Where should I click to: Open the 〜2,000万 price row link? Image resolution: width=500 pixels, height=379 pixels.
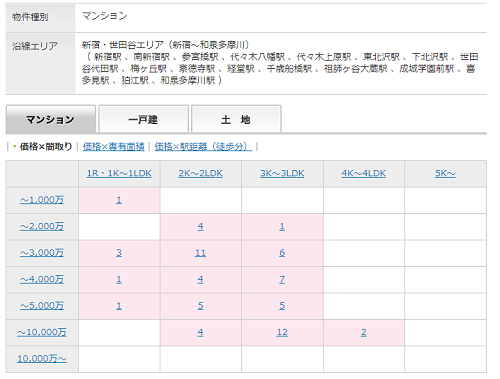click(x=42, y=226)
